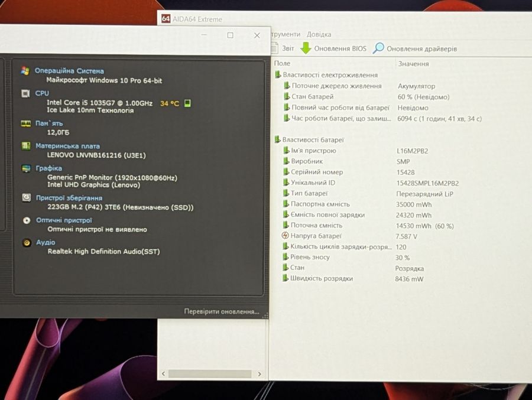This screenshot has width=532, height=400.
Task: Click the motherboard icon
Action: [x=26, y=145]
